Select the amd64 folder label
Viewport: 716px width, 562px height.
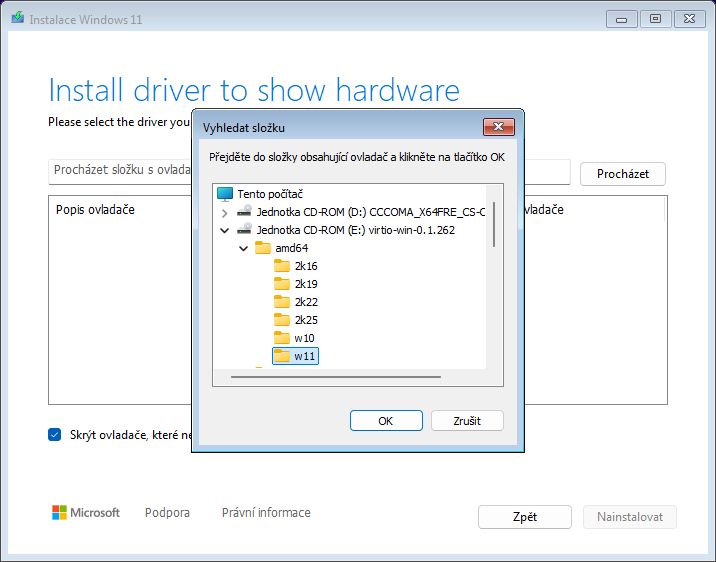point(292,248)
